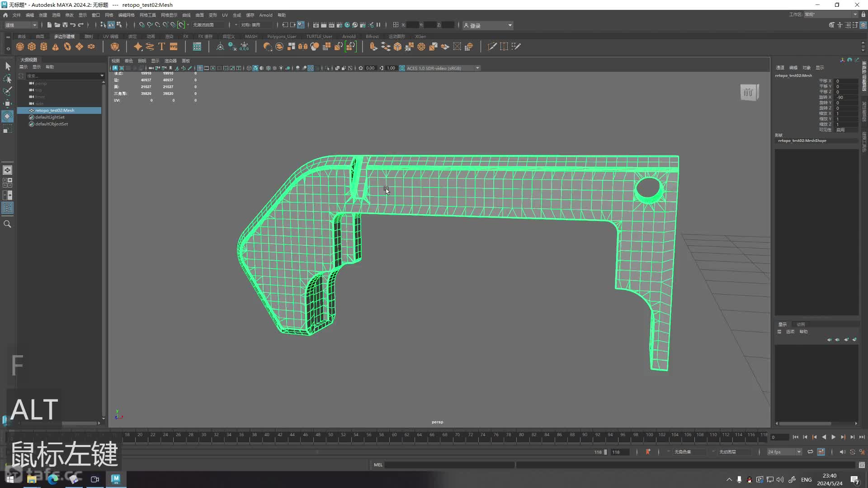Create a polygon torus from shelf
The height and width of the screenshot is (488, 868).
(x=67, y=47)
